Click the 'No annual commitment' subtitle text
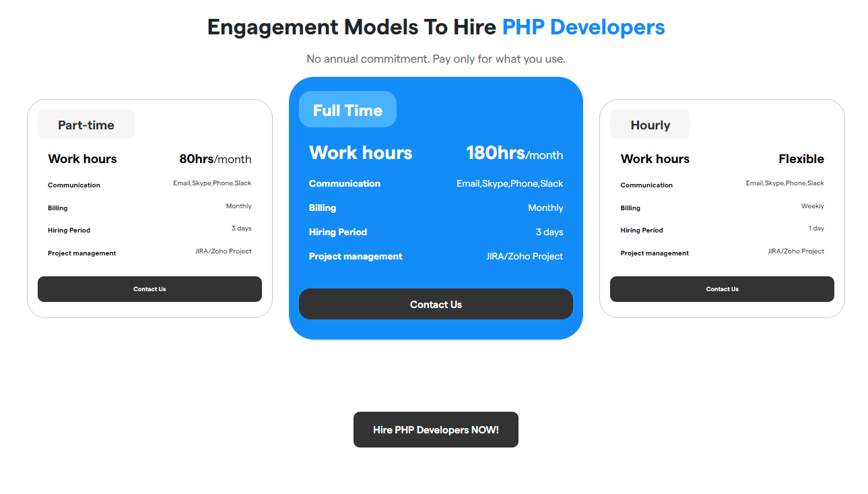 tap(436, 59)
